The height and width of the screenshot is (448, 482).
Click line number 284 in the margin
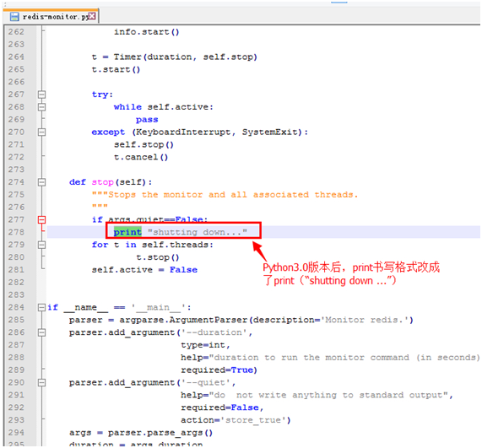16,307
